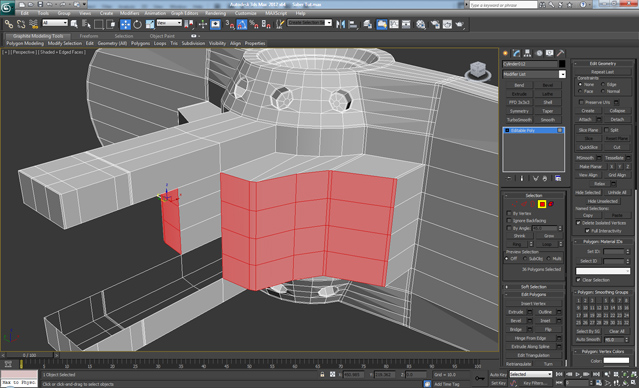Toggle the 3D Snaps icon
This screenshot has height=388, width=639.
tap(229, 24)
